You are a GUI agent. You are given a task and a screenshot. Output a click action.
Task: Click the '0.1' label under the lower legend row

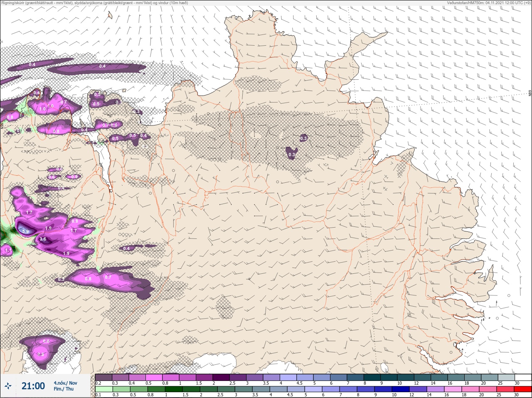click(98, 395)
